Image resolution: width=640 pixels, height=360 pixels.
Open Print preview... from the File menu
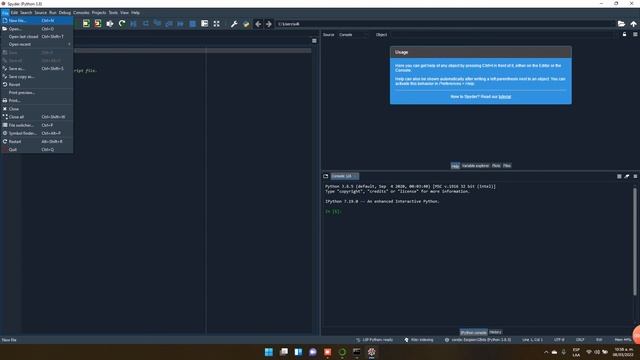(x=37, y=93)
